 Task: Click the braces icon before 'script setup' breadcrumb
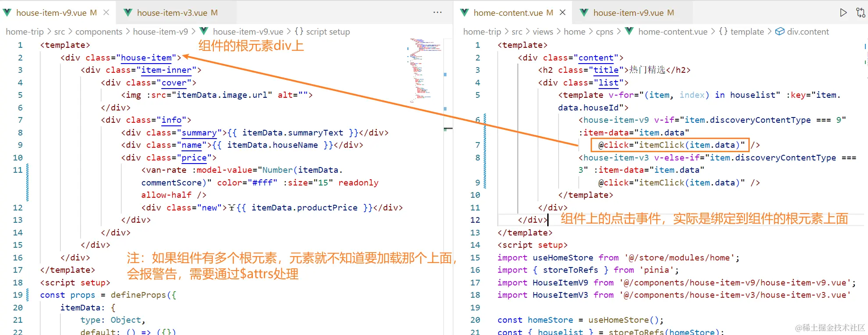(299, 31)
